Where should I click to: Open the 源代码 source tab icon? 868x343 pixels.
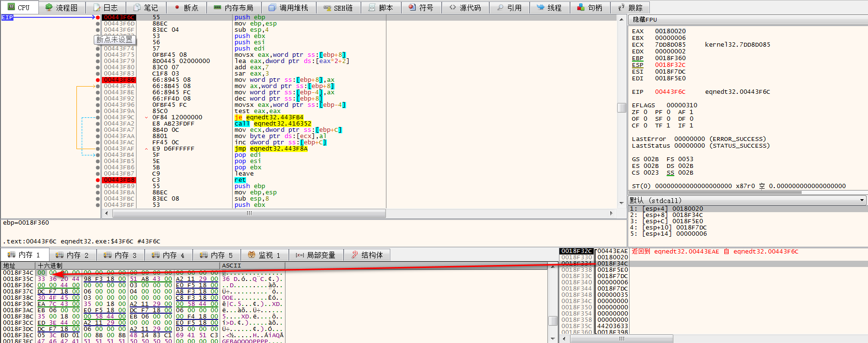coord(453,7)
